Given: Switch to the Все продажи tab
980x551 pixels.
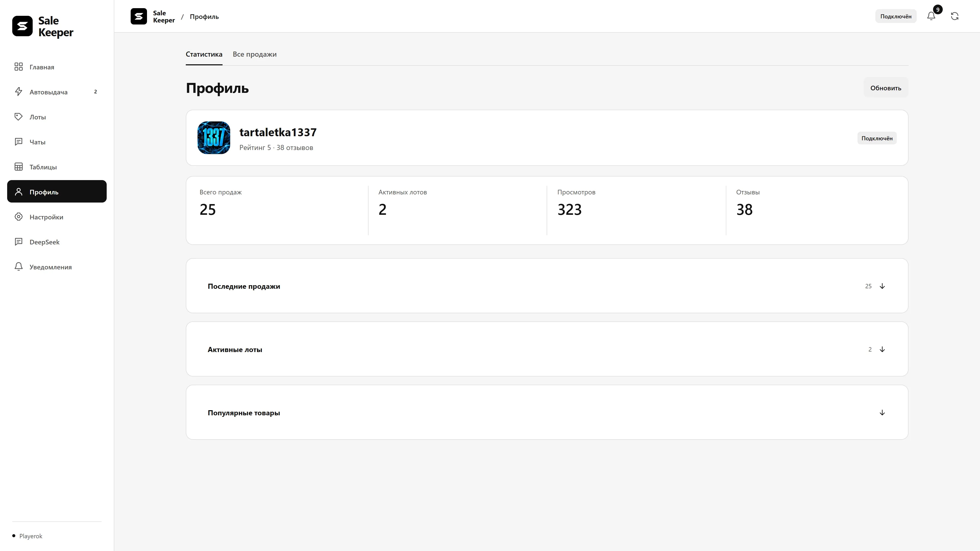Looking at the screenshot, I should click(254, 54).
